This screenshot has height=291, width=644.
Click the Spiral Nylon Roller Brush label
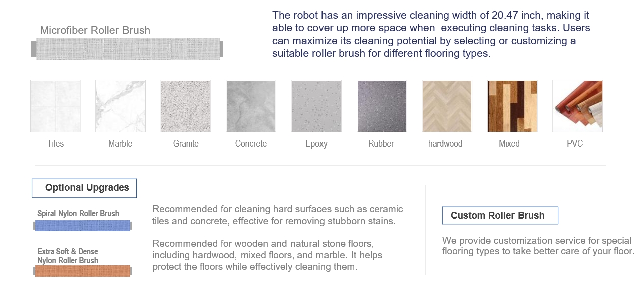[x=78, y=214]
